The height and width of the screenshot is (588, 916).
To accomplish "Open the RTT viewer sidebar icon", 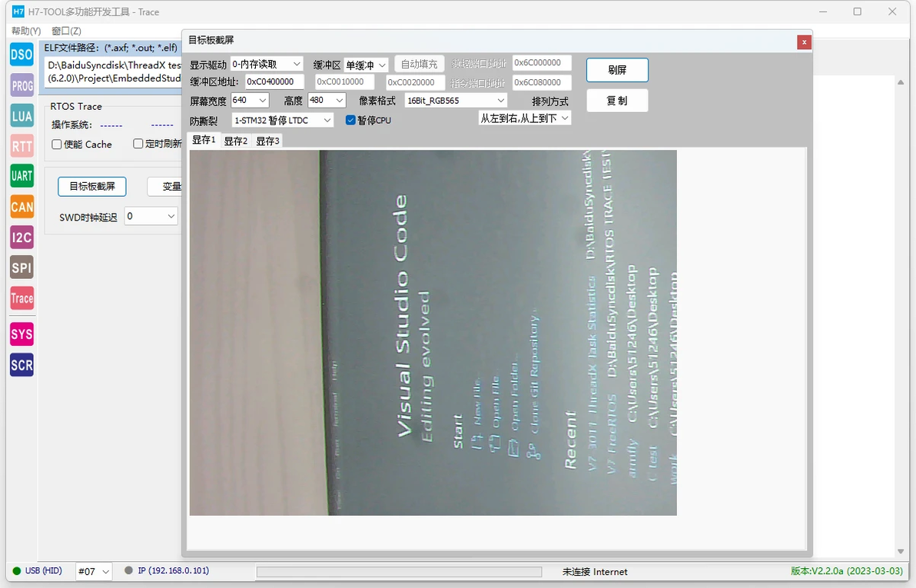I will (x=22, y=146).
